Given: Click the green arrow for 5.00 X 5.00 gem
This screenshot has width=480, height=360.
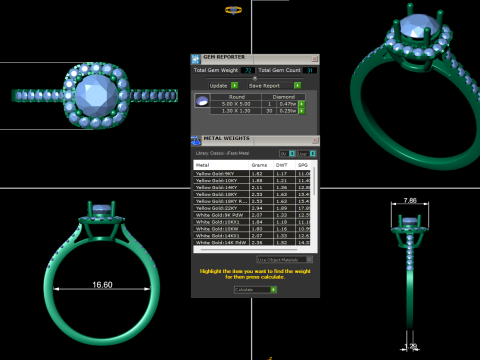Looking at the screenshot, I should coord(302,104).
